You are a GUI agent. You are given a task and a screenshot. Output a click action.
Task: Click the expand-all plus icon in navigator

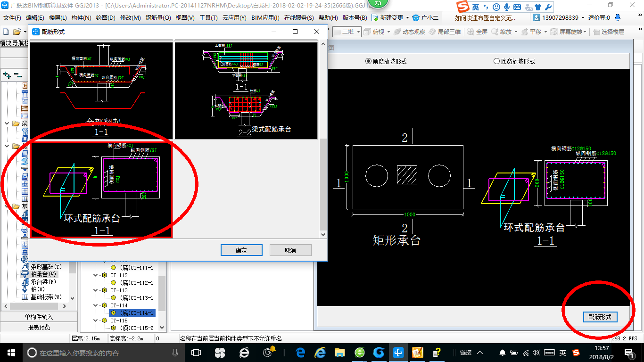click(7, 74)
